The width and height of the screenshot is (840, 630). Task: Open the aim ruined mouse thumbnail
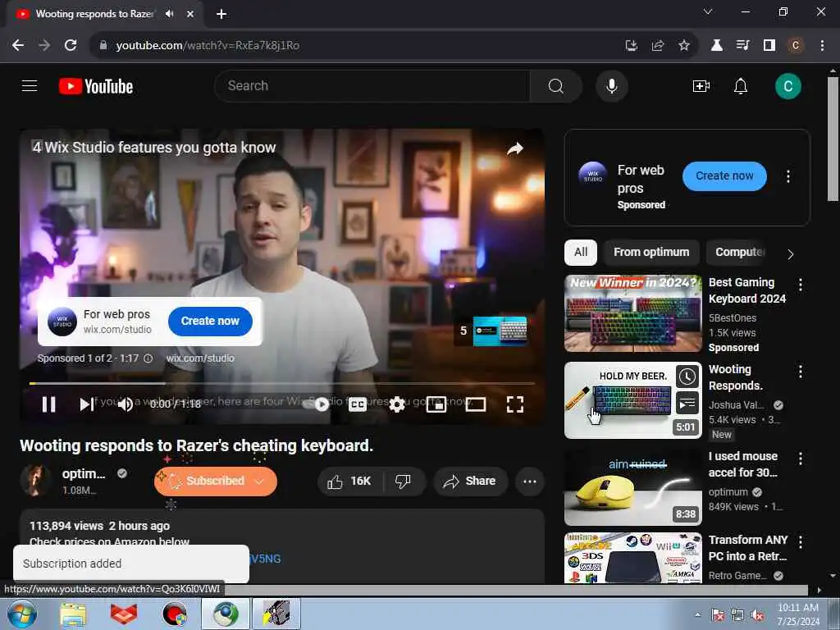pos(632,488)
